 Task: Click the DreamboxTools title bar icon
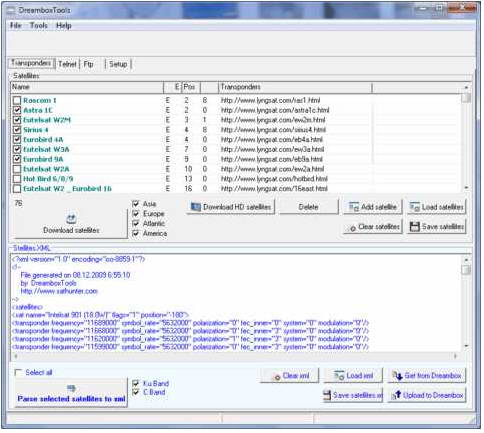click(11, 10)
